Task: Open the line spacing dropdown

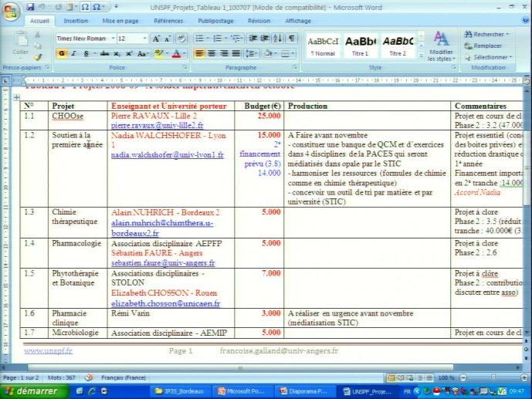Action: (x=252, y=53)
